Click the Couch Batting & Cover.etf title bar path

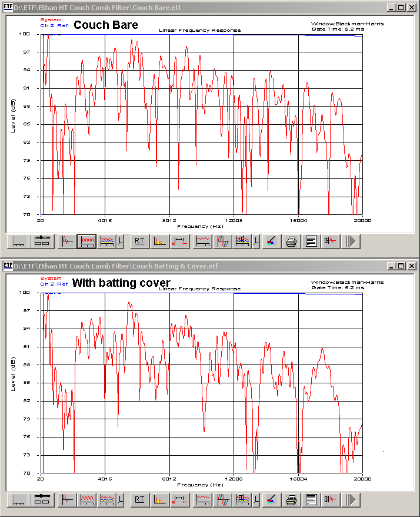click(x=116, y=266)
